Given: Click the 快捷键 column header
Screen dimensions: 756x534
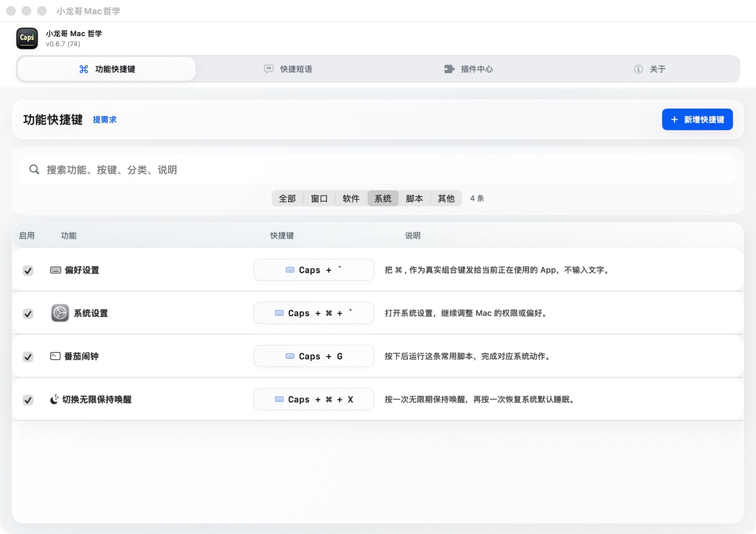Looking at the screenshot, I should [282, 236].
